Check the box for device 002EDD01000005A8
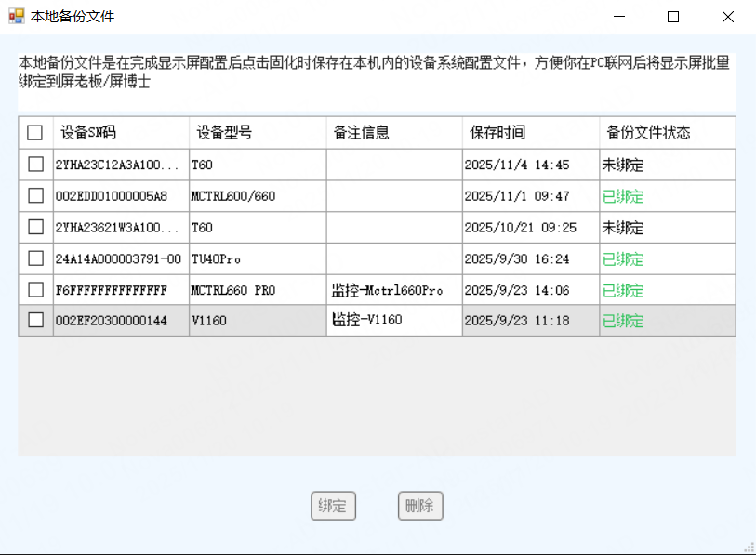 click(x=35, y=196)
